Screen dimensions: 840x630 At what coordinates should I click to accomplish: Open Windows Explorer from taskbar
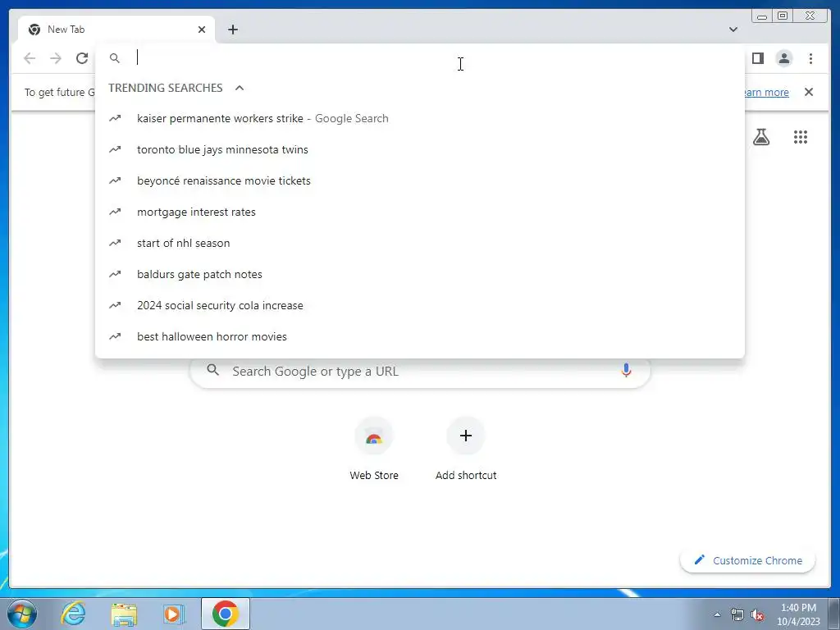(124, 614)
